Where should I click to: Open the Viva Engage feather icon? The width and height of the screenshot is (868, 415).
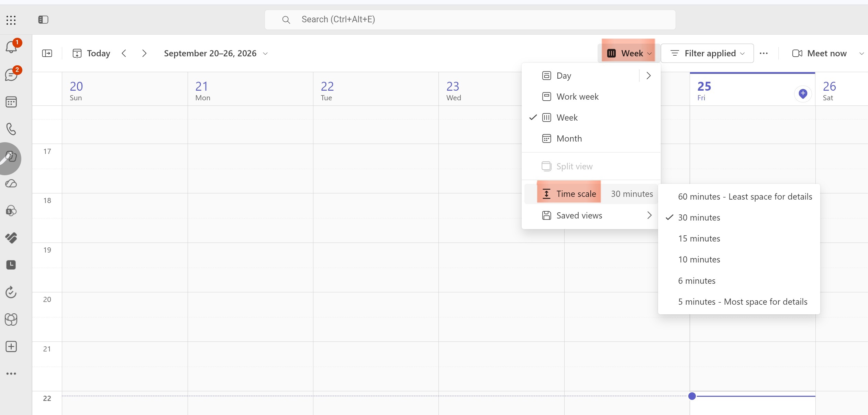[11, 238]
